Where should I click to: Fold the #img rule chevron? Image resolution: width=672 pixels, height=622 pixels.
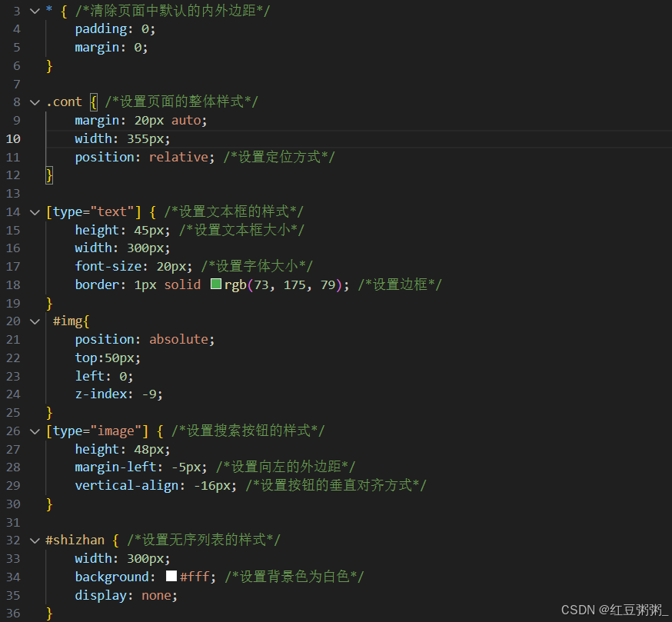click(x=35, y=321)
